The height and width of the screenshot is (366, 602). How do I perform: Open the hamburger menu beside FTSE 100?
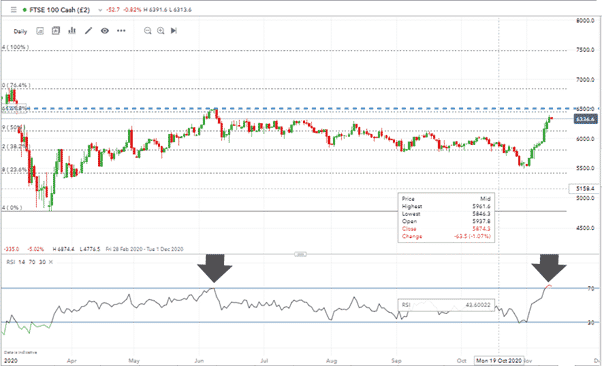coord(13,10)
